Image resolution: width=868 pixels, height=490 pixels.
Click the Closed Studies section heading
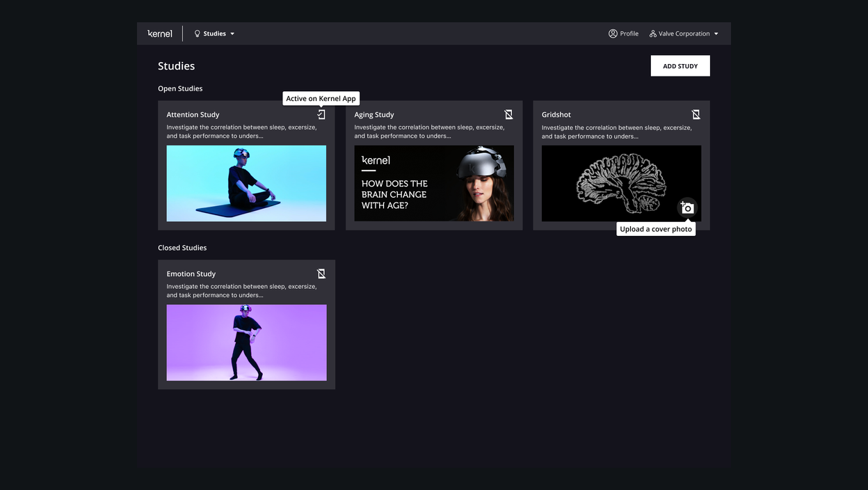coord(182,248)
